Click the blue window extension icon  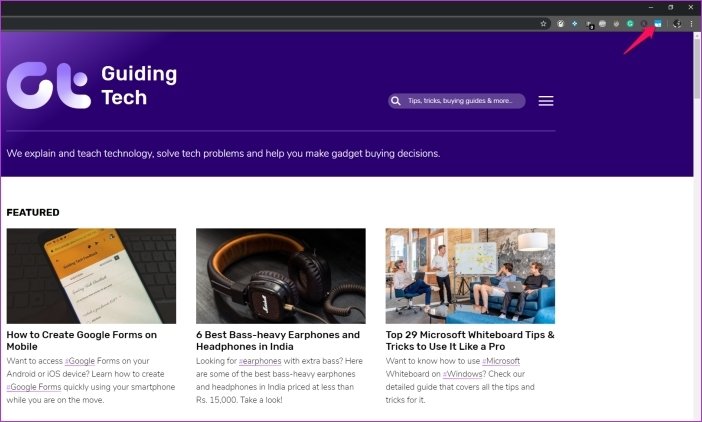click(x=658, y=23)
